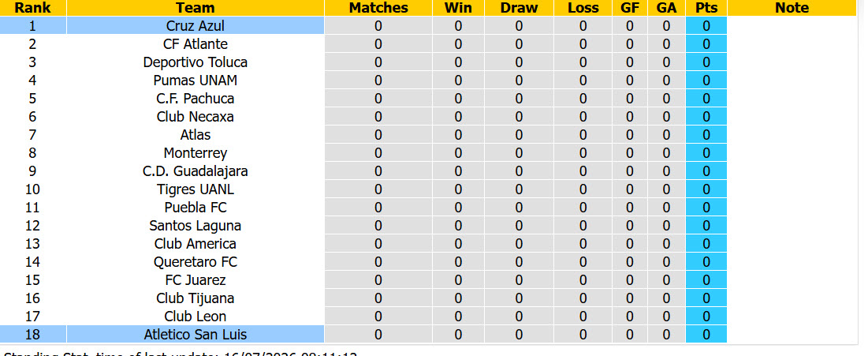Select Pumas UNAM in the standings
The width and height of the screenshot is (868, 356).
click(195, 81)
